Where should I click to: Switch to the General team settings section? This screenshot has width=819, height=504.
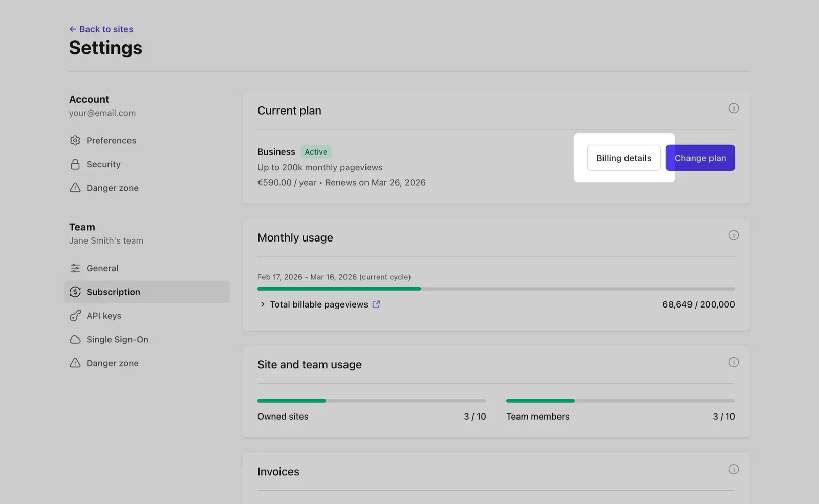102,268
